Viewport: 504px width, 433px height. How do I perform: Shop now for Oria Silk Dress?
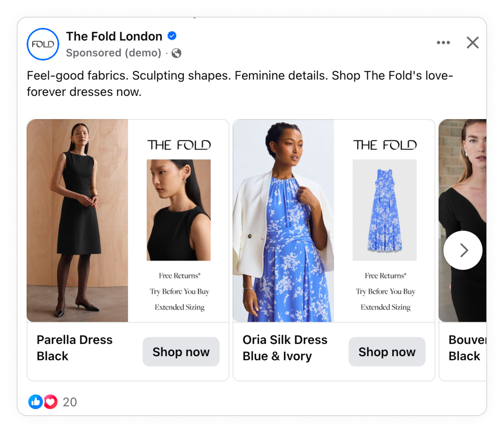click(x=387, y=352)
